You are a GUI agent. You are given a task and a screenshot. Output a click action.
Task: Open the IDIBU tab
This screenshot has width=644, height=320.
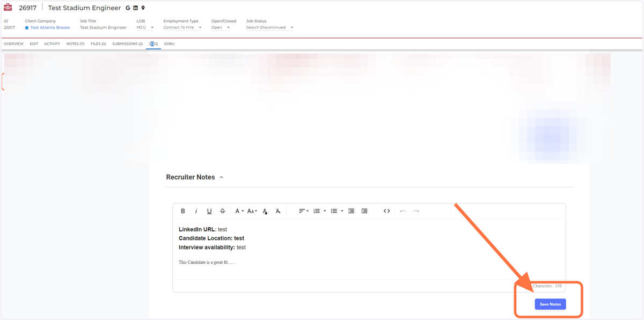click(x=169, y=44)
